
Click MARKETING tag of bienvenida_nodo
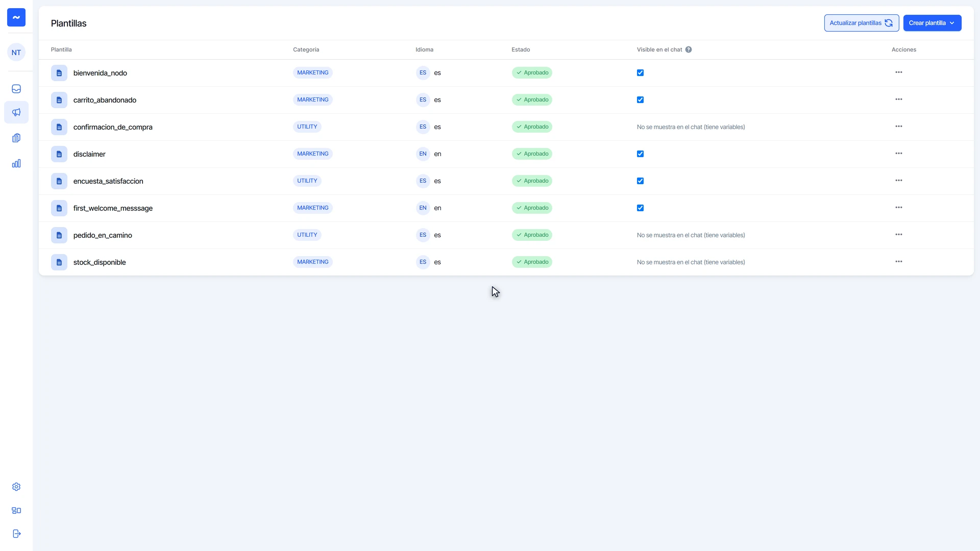[313, 73]
